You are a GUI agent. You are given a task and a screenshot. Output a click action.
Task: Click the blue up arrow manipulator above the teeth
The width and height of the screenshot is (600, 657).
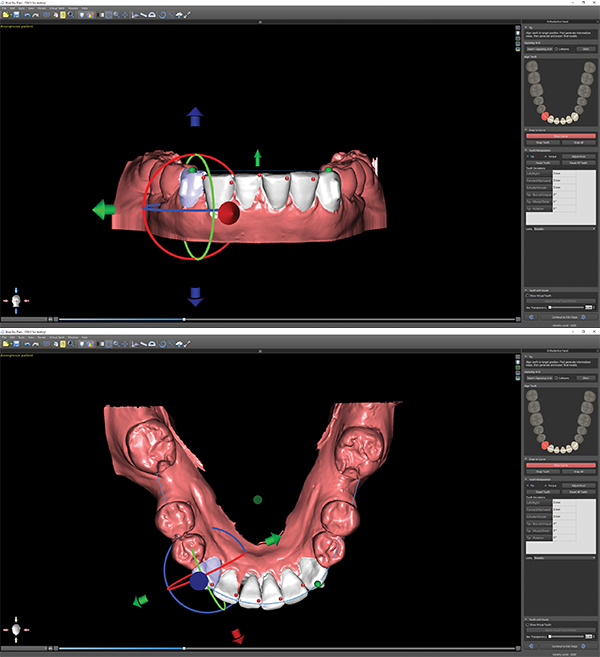(196, 116)
